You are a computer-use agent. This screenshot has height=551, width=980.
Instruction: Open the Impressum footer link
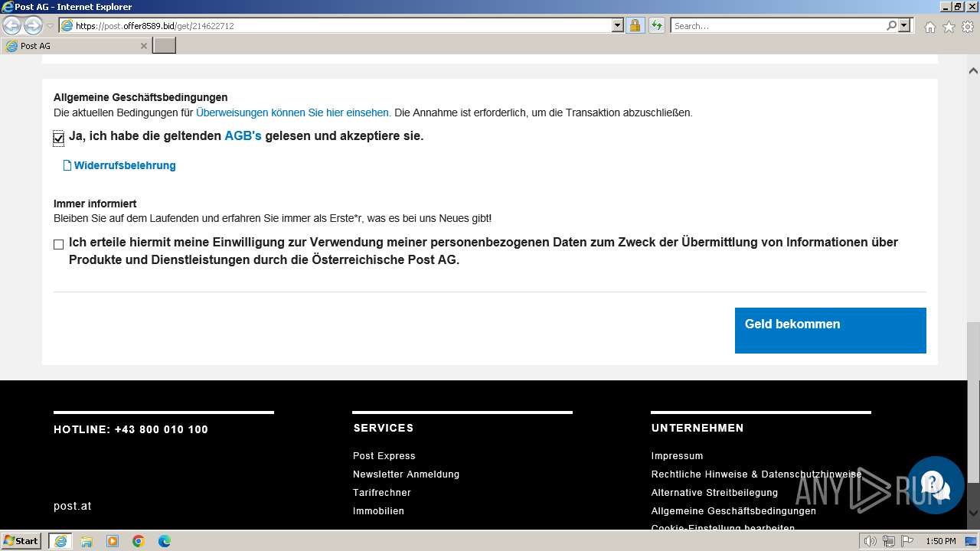(678, 456)
